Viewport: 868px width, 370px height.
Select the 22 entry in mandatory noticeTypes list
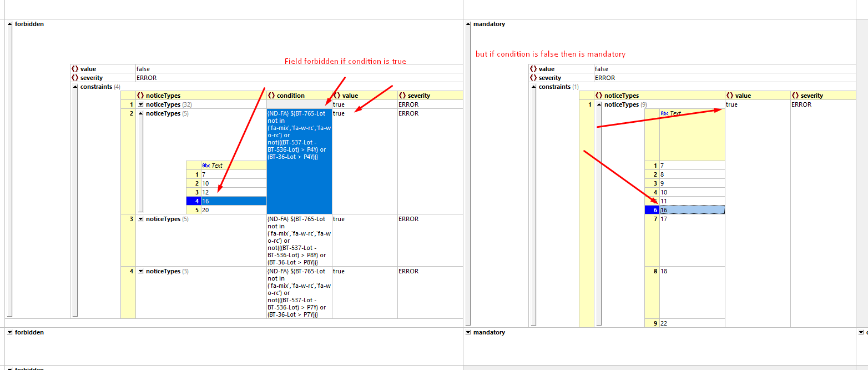point(692,323)
